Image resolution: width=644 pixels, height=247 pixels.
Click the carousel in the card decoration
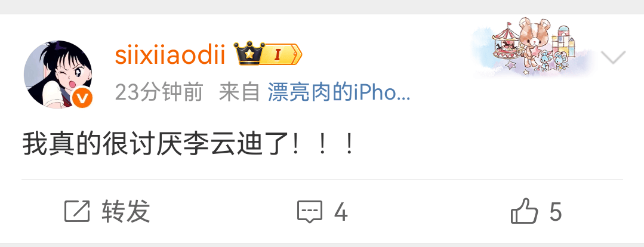pyautogui.click(x=506, y=42)
